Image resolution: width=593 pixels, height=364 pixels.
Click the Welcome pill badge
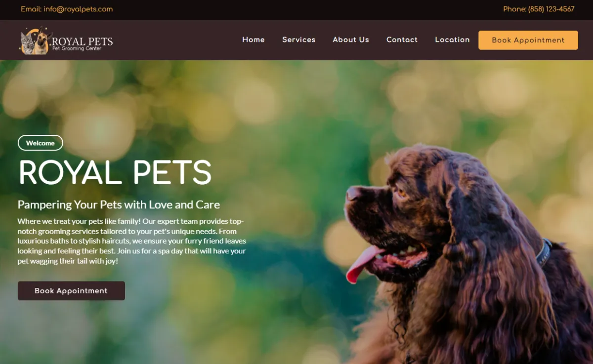click(41, 143)
